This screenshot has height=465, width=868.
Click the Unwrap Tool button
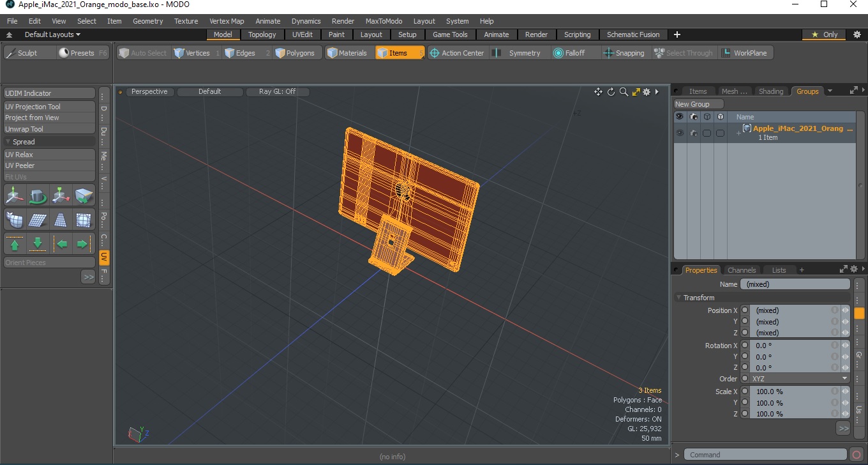[x=50, y=129]
